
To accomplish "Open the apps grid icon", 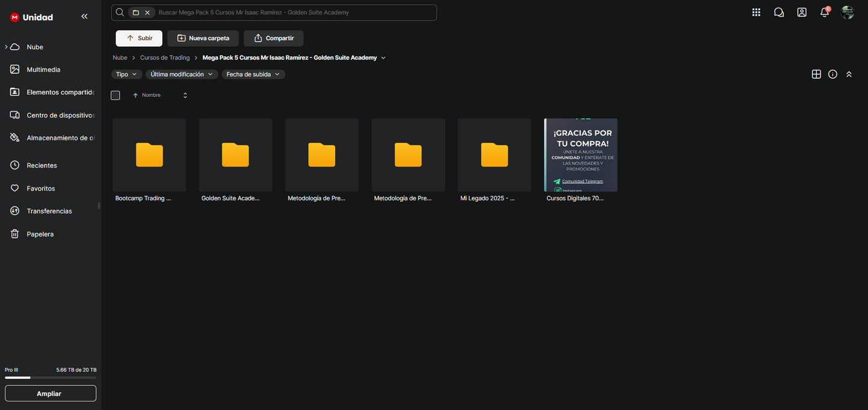I will pyautogui.click(x=756, y=13).
